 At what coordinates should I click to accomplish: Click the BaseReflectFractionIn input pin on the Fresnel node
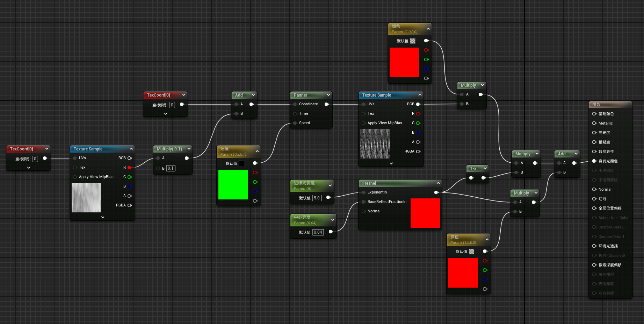[364, 202]
